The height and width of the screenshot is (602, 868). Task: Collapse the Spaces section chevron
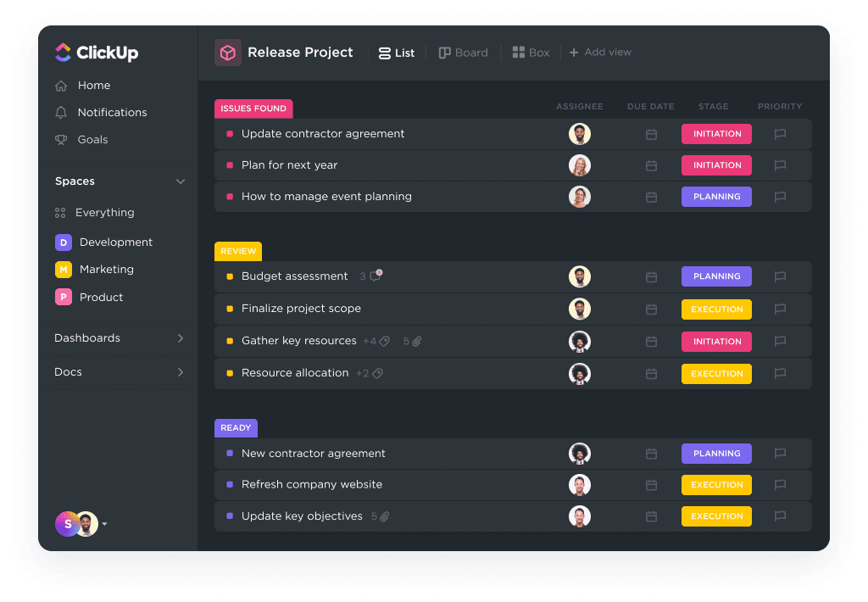pos(180,181)
